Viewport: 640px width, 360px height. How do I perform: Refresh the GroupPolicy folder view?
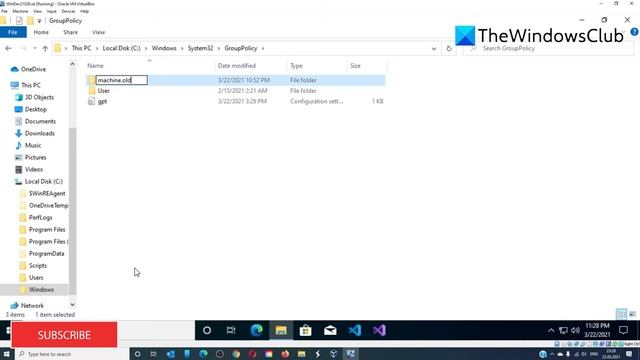coord(449,49)
